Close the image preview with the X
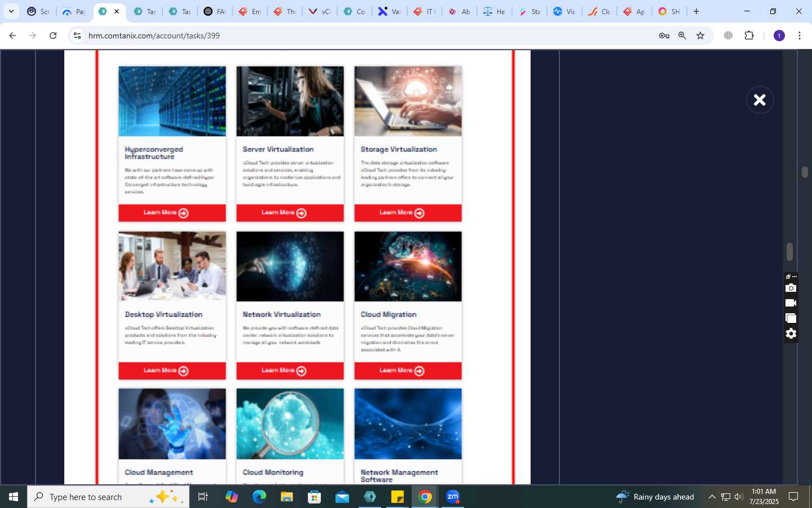The image size is (812, 508). tap(760, 100)
